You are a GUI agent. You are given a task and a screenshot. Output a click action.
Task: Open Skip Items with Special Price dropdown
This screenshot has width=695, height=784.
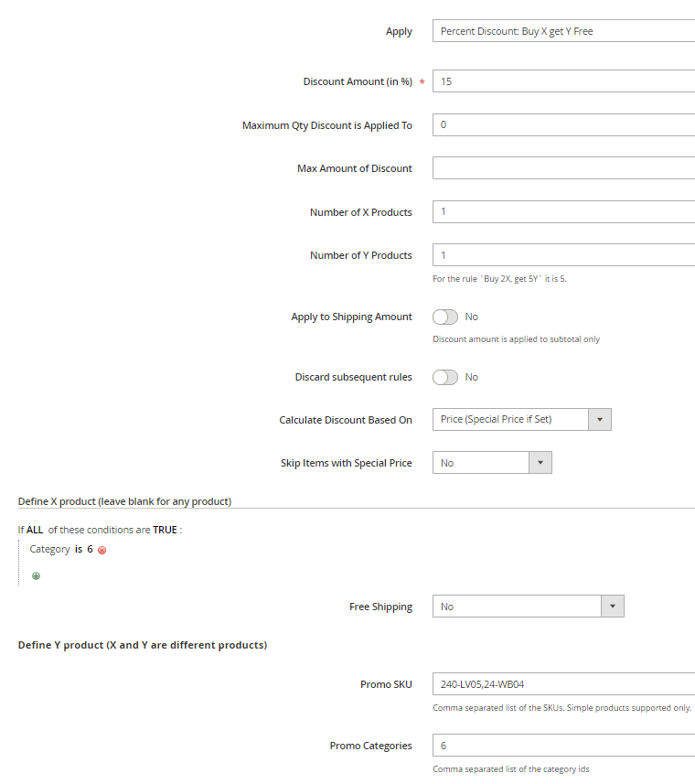coord(491,463)
